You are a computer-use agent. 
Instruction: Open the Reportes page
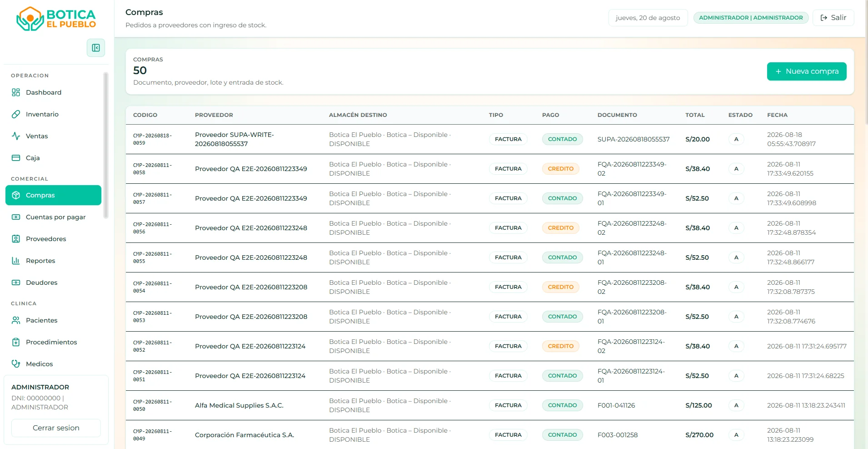53,261
